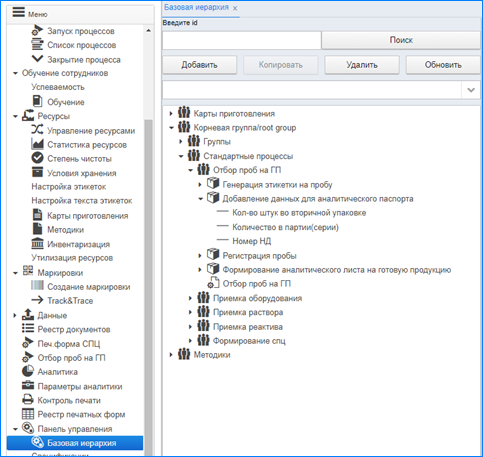The width and height of the screenshot is (483, 457).
Task: Expand the Группы tree node
Action: coord(181,142)
